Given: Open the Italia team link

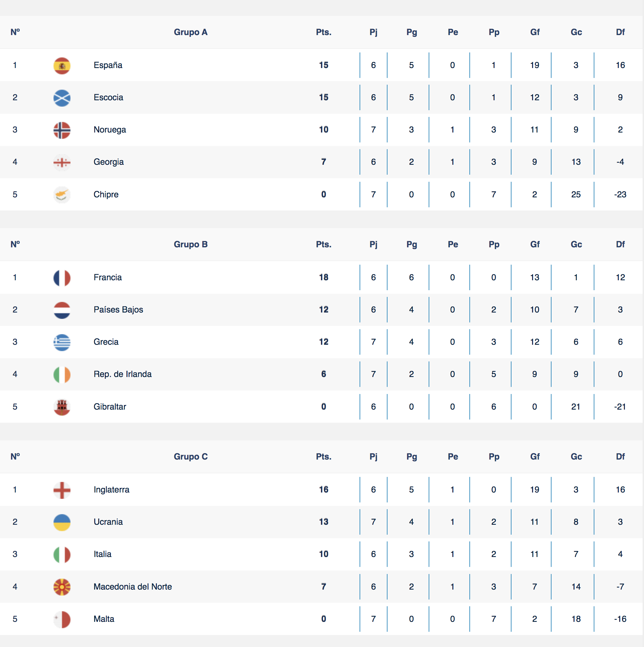Looking at the screenshot, I should (102, 554).
